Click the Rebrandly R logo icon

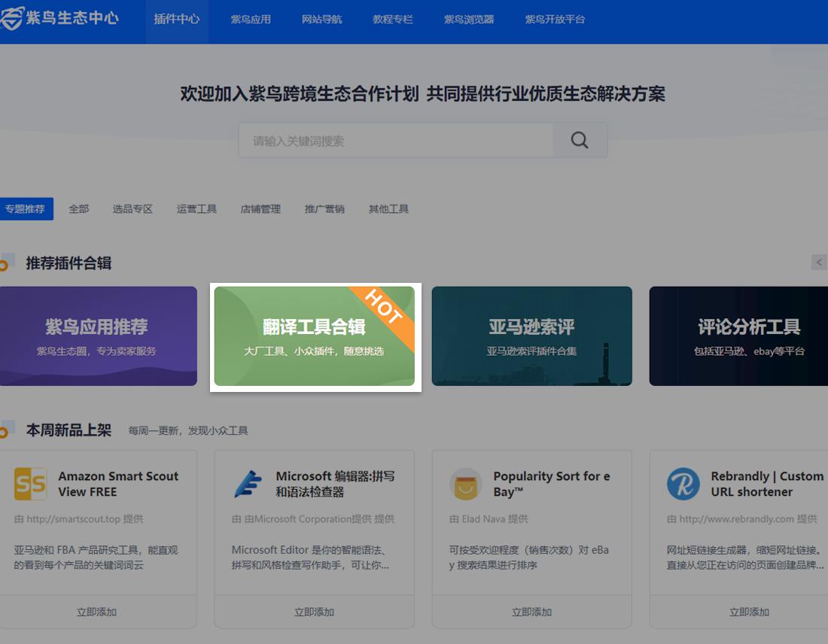click(x=683, y=483)
